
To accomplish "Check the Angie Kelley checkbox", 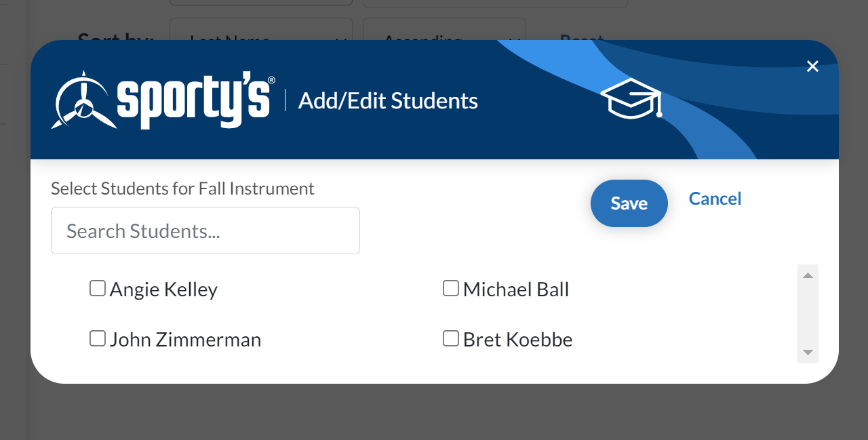I will click(98, 289).
